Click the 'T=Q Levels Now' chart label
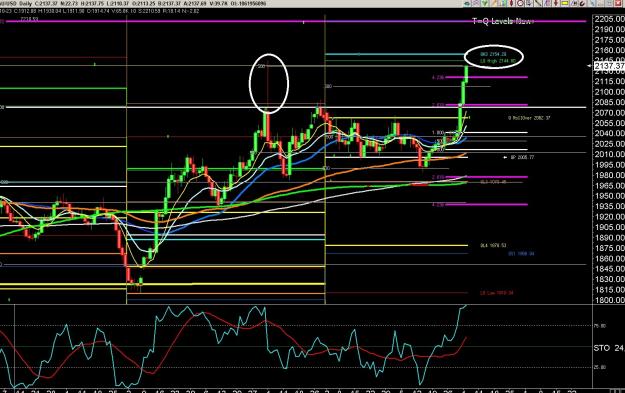Viewport: 625px width, 393px height. pyautogui.click(x=502, y=21)
